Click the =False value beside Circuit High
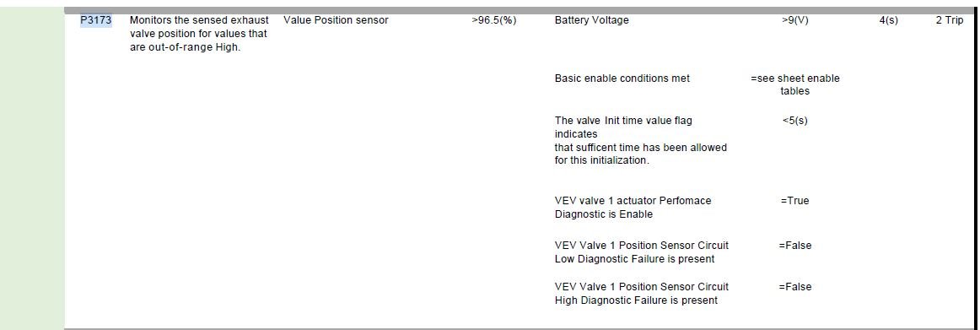 (x=795, y=287)
